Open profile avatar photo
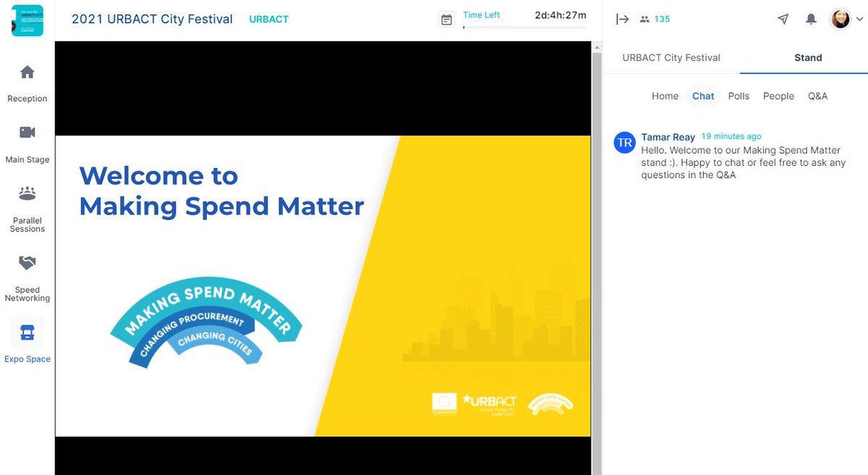Image resolution: width=868 pixels, height=475 pixels. 841,20
